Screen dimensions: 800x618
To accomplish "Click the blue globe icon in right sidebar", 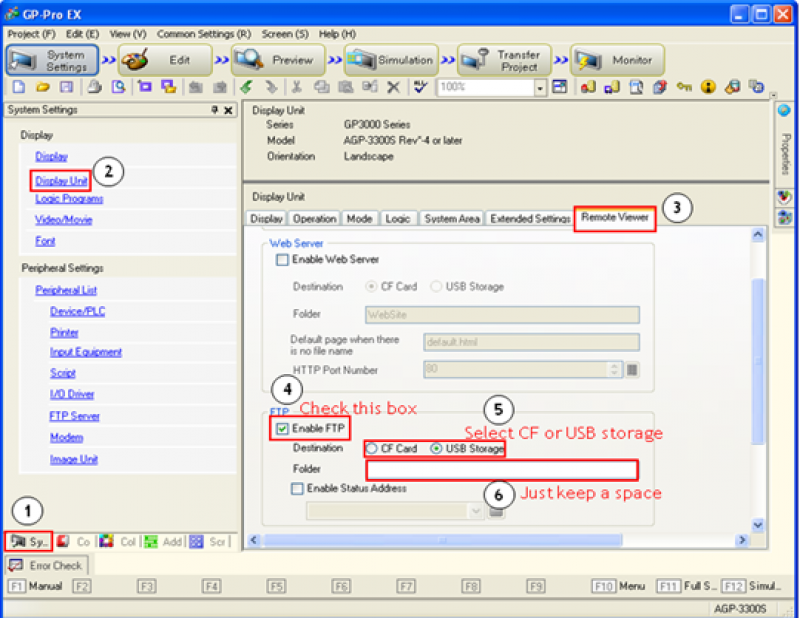I will coord(784,110).
